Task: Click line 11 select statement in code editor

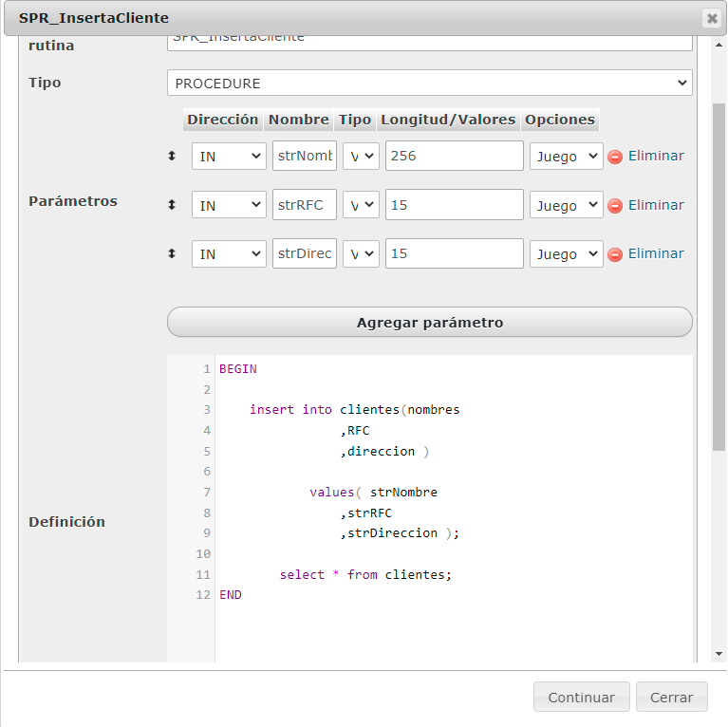Action: pos(365,575)
